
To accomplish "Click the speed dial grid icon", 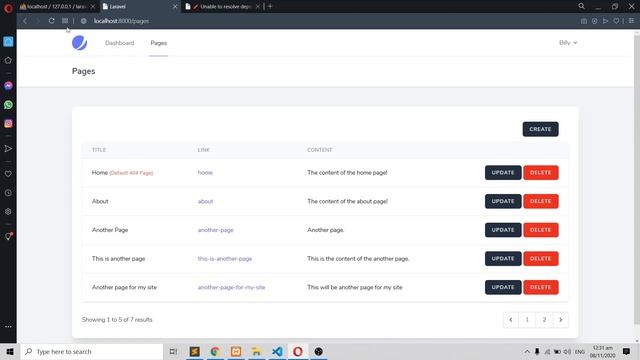I will coord(65,21).
